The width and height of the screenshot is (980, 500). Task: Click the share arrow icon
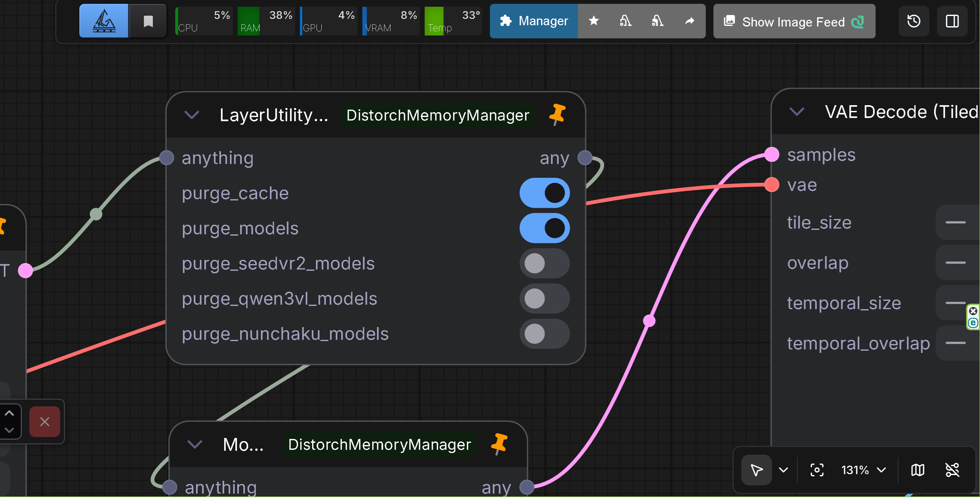(689, 21)
